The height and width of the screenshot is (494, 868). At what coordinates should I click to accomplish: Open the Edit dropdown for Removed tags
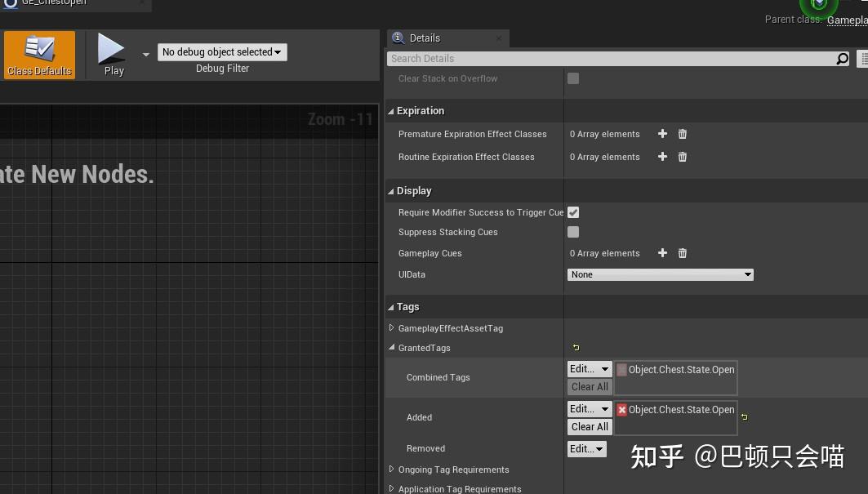point(586,448)
